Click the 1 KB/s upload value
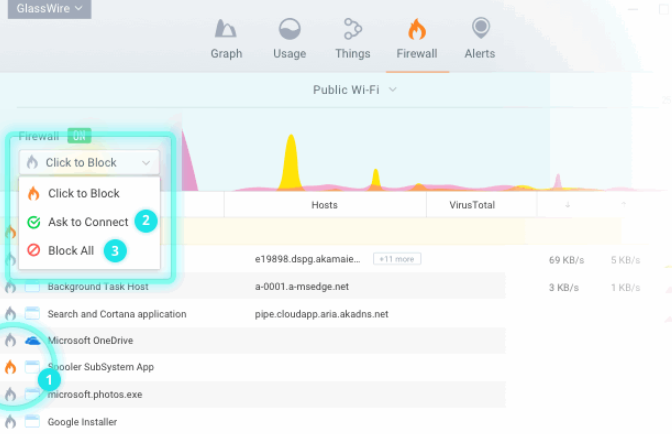The width and height of the screenshot is (672, 434). pyautogui.click(x=625, y=287)
